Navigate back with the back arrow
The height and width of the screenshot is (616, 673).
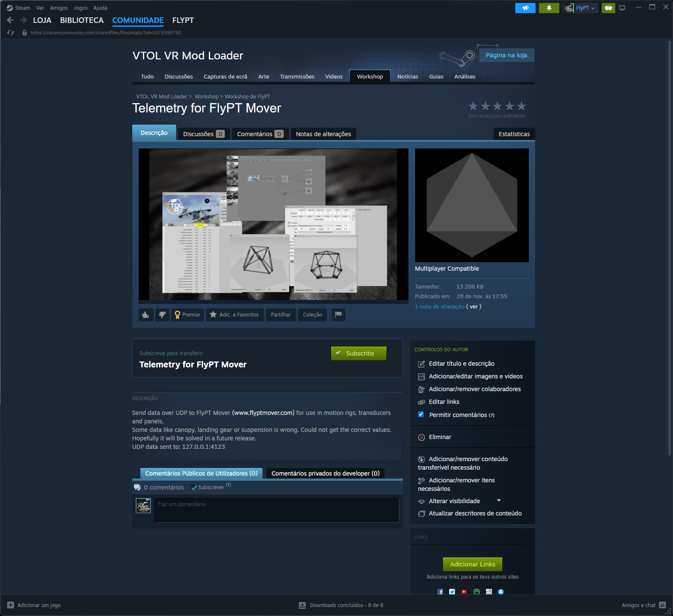pos(11,20)
